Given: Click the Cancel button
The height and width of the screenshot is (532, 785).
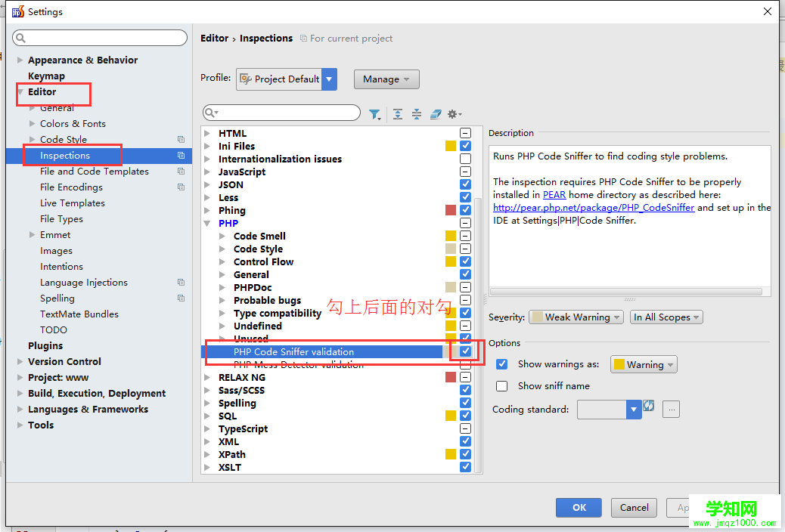Looking at the screenshot, I should [634, 508].
